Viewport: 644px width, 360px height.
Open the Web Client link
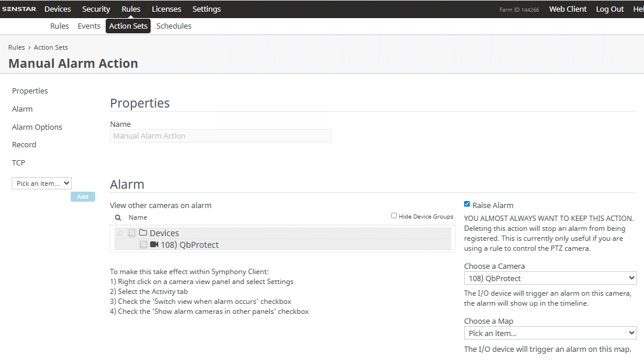[x=568, y=9]
